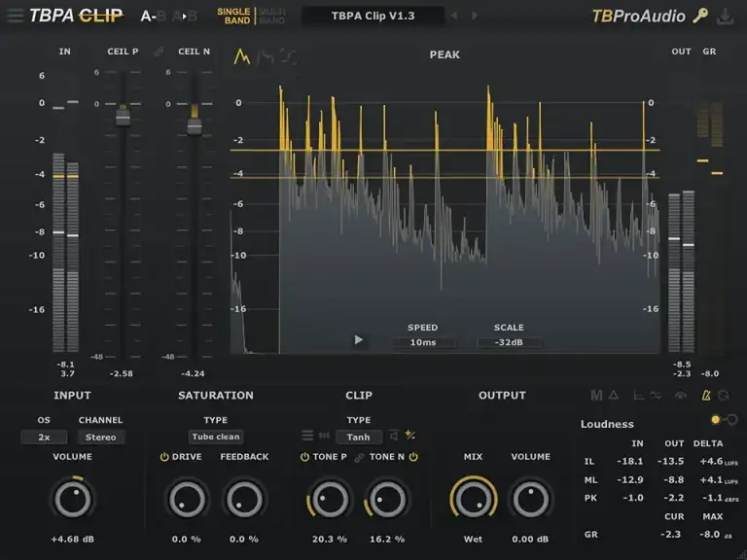Click the input VOLUME knob
The width and height of the screenshot is (747, 560).
coord(72,499)
